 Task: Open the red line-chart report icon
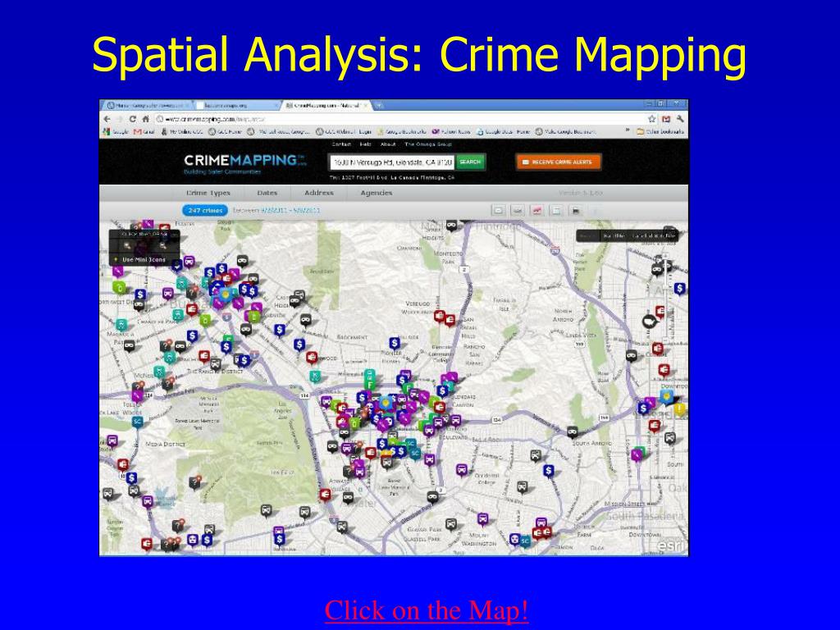coord(536,211)
